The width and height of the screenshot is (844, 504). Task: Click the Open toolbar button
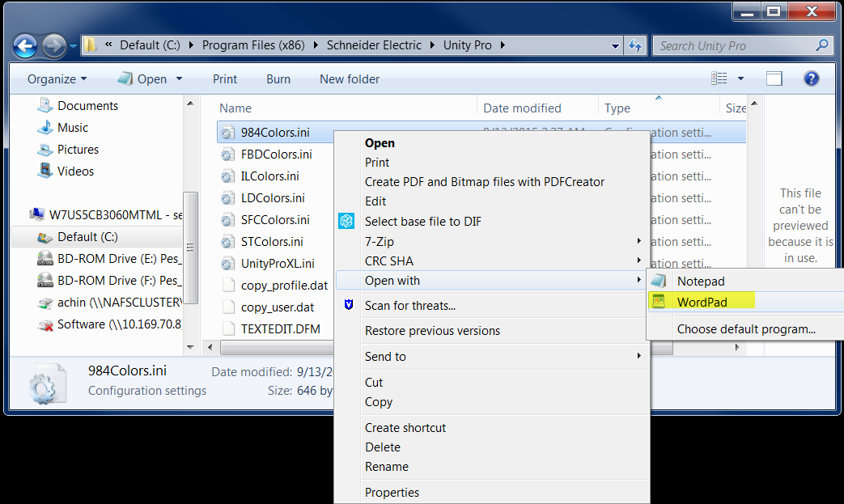coord(142,79)
